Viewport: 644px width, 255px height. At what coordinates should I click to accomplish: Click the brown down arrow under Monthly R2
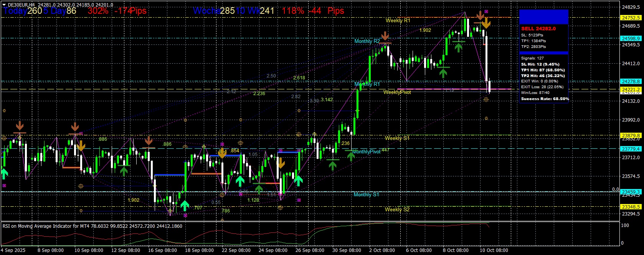tap(385, 36)
